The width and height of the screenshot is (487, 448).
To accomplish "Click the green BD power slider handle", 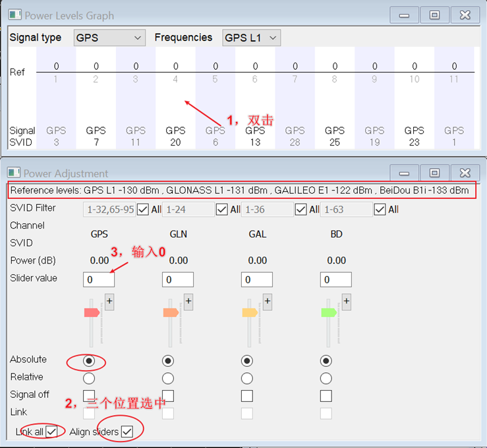I will [x=329, y=313].
